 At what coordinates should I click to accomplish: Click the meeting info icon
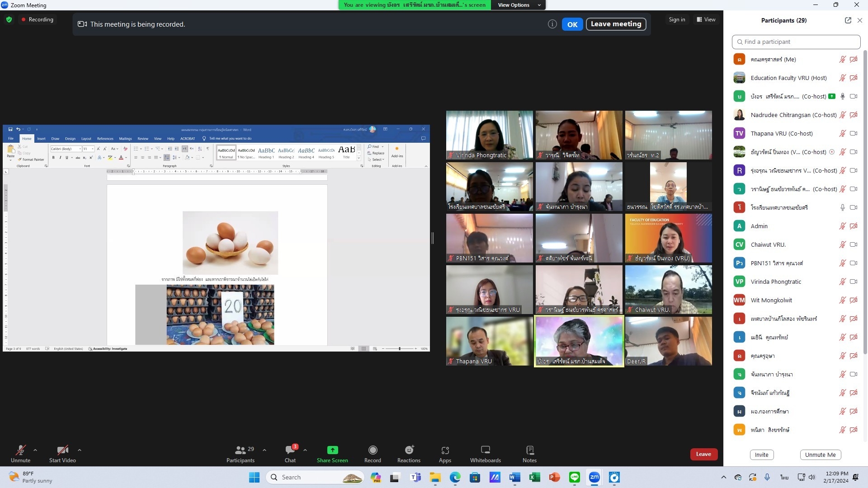coord(552,24)
